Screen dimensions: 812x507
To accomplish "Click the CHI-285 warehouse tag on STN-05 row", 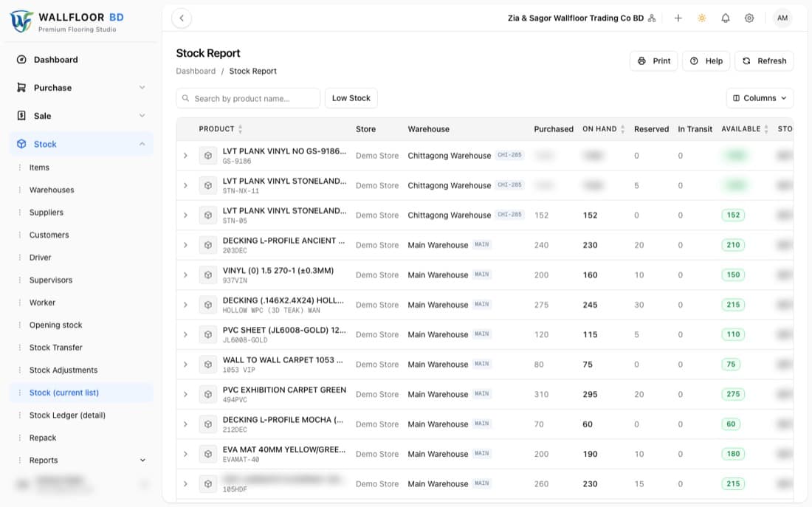I will 509,215.
